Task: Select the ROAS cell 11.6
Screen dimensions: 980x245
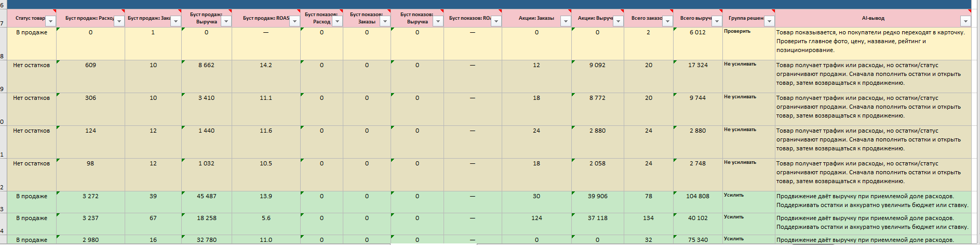Action: tap(266, 142)
